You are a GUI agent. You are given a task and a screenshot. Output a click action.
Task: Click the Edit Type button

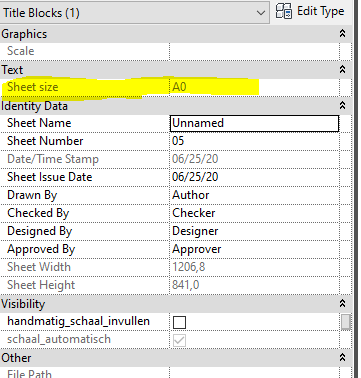[310, 11]
